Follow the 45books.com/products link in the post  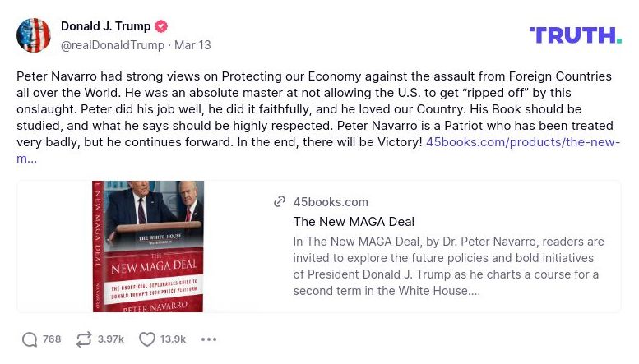coord(522,142)
